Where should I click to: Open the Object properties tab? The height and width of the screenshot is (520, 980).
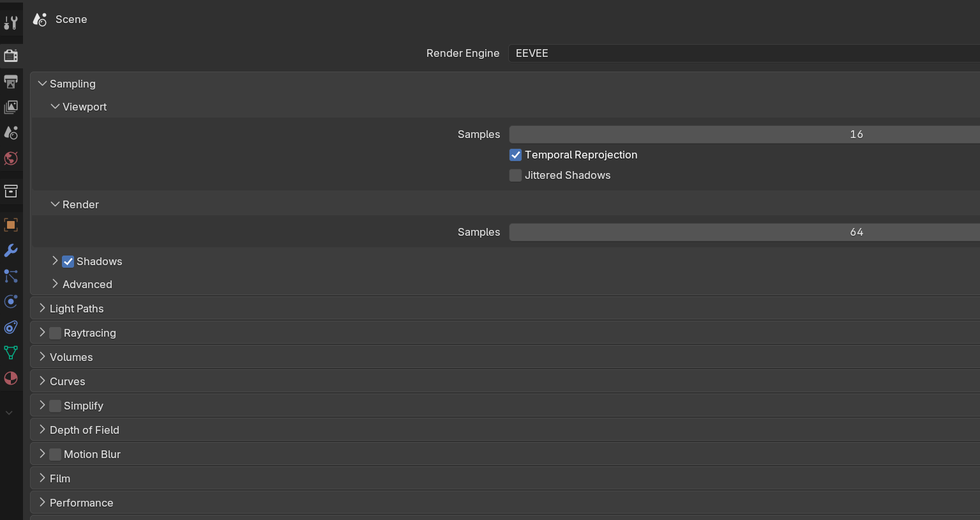(x=11, y=224)
